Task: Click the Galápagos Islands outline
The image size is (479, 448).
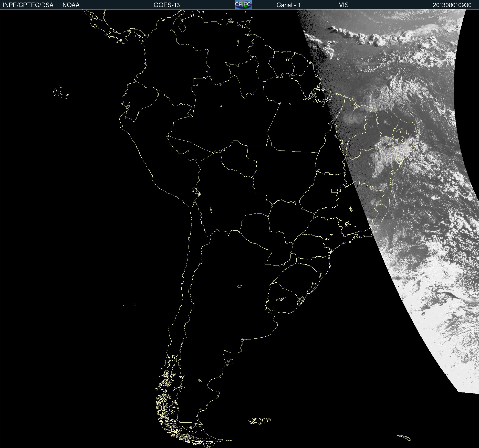Action: 58,93
